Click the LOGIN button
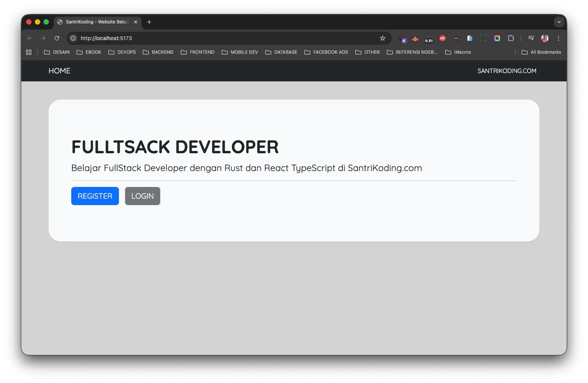The height and width of the screenshot is (383, 588). [x=142, y=196]
